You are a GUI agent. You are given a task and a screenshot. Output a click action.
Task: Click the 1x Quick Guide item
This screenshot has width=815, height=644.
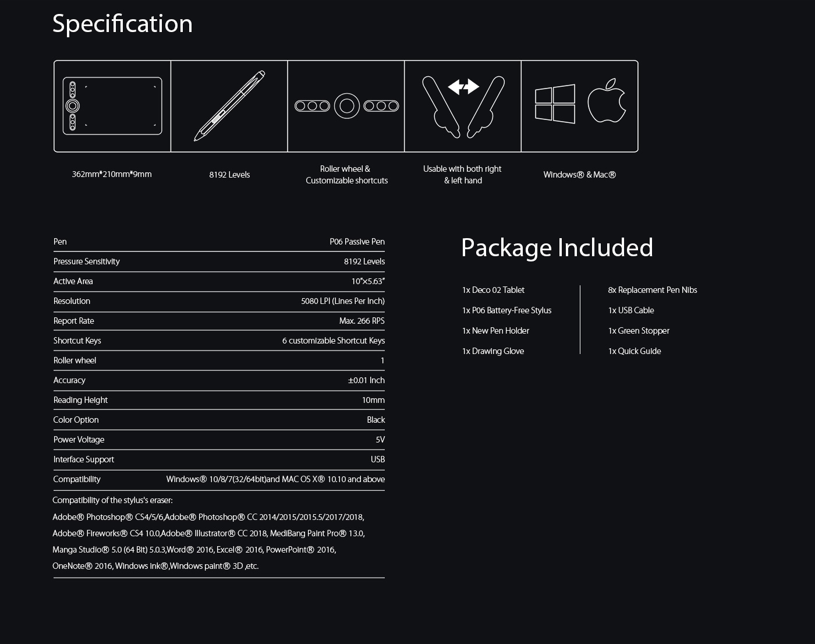(x=635, y=351)
